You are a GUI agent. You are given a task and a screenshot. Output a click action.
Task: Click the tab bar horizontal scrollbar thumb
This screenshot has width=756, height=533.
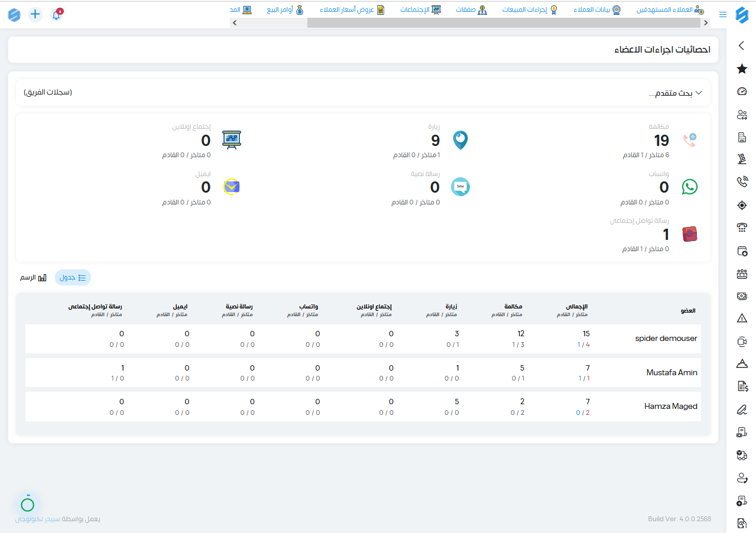(504, 22)
